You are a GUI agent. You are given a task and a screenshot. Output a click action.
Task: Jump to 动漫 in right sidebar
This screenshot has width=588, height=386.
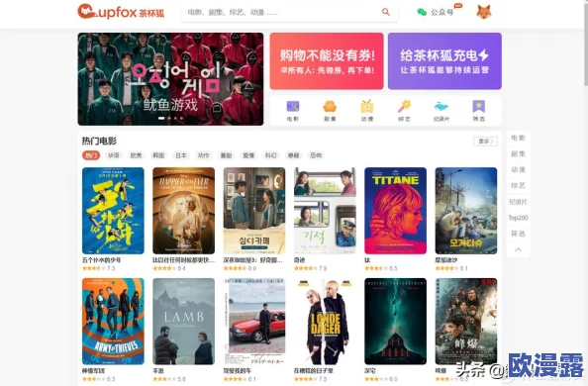click(x=519, y=169)
